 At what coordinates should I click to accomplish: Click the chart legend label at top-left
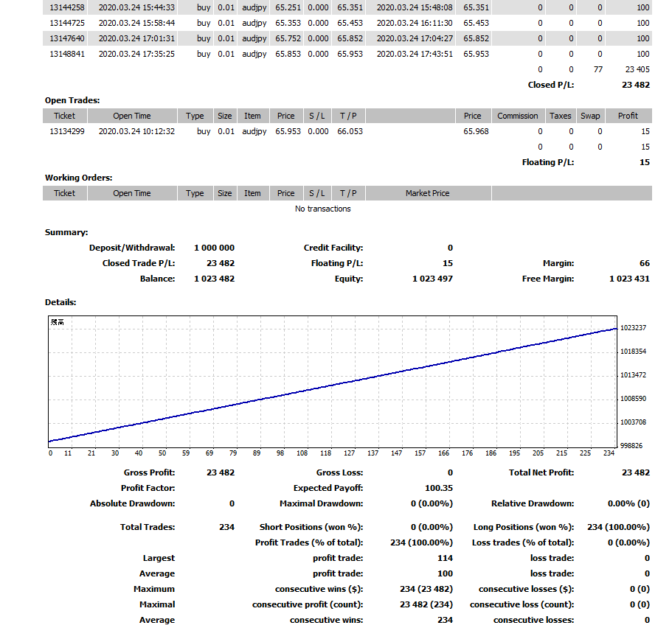56,322
